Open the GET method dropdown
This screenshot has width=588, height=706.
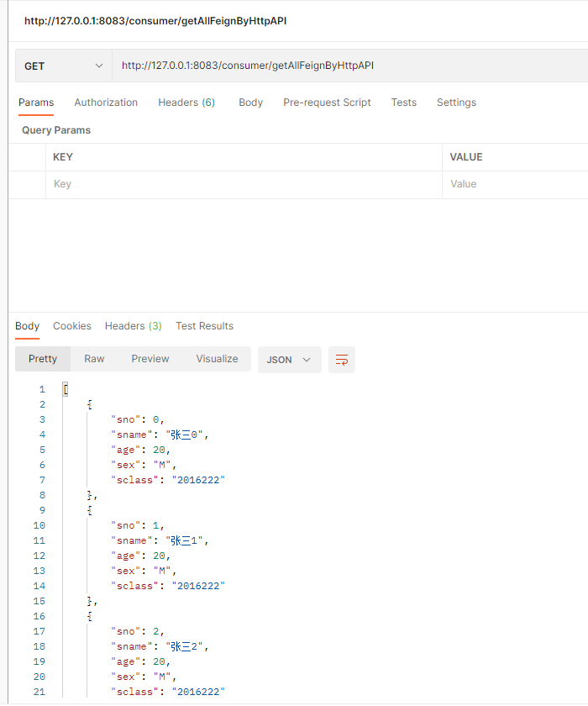coord(64,66)
